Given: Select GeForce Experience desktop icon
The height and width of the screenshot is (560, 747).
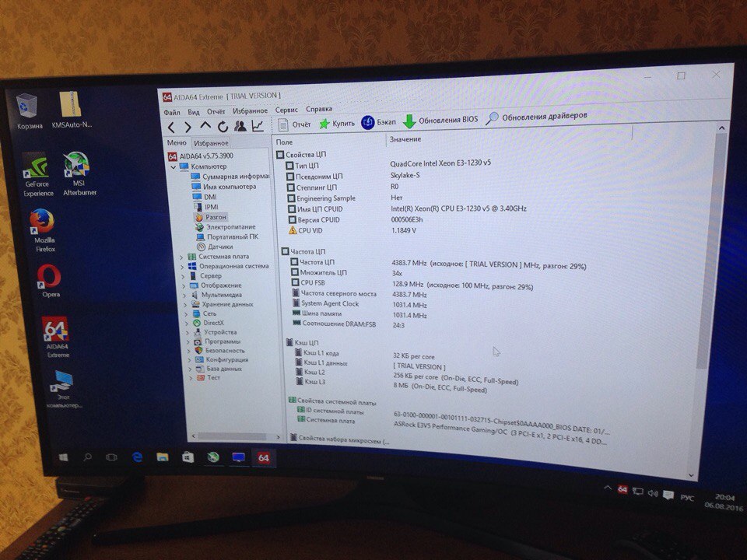Looking at the screenshot, I should (38, 176).
